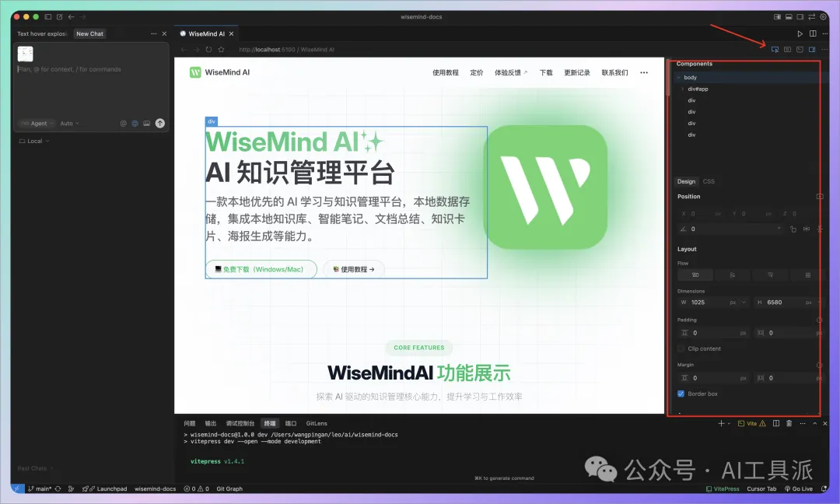
Task: Select the WiseMind AI editor tab
Action: 206,33
